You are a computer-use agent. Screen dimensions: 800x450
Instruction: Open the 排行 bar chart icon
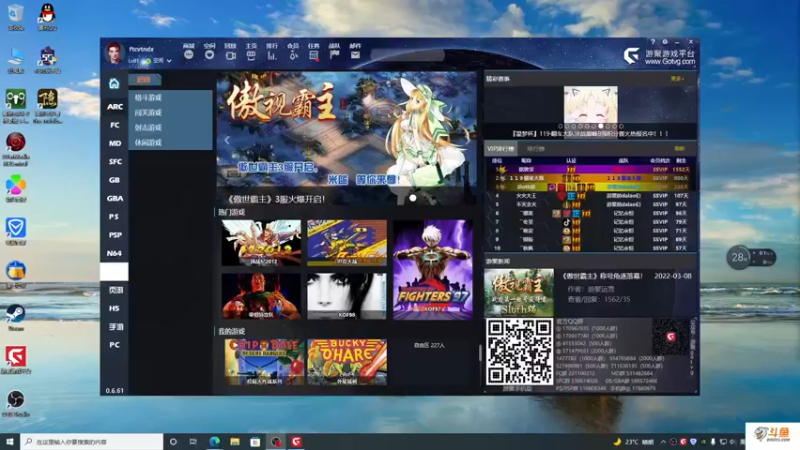[x=272, y=56]
